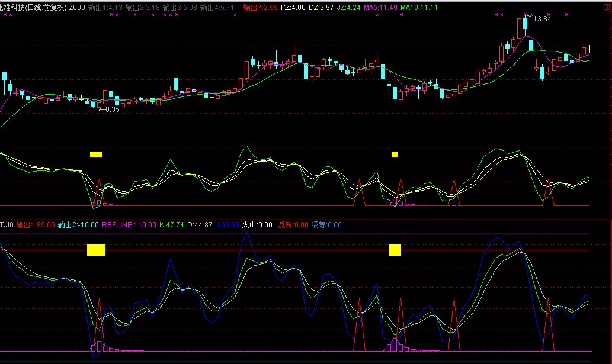Click the 火山:0.00 indicator label
The width and height of the screenshot is (612, 364).
click(258, 225)
